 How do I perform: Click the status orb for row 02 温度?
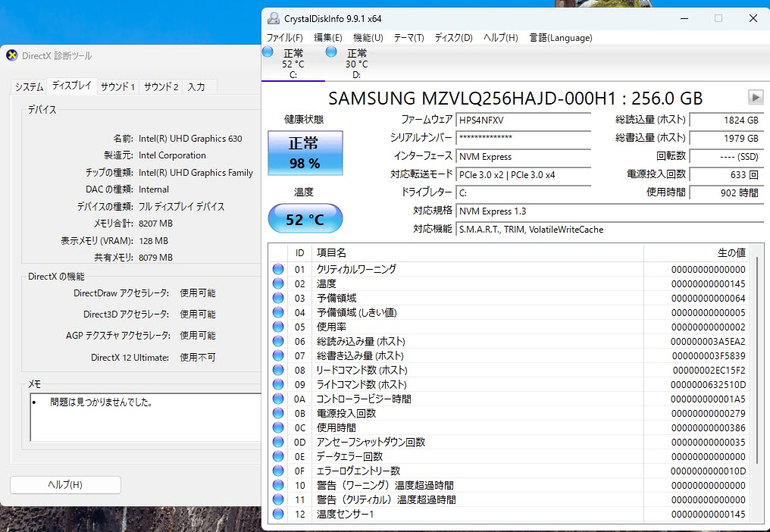[x=278, y=283]
